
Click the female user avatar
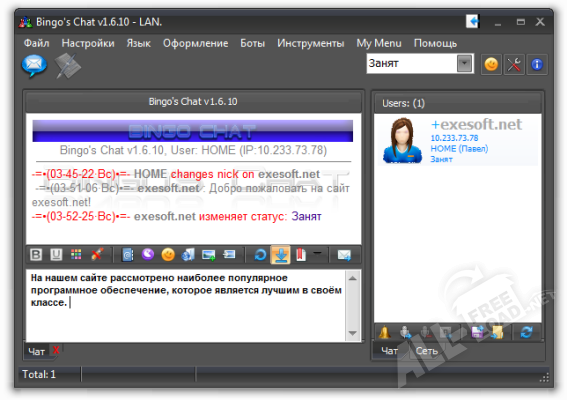(x=402, y=141)
